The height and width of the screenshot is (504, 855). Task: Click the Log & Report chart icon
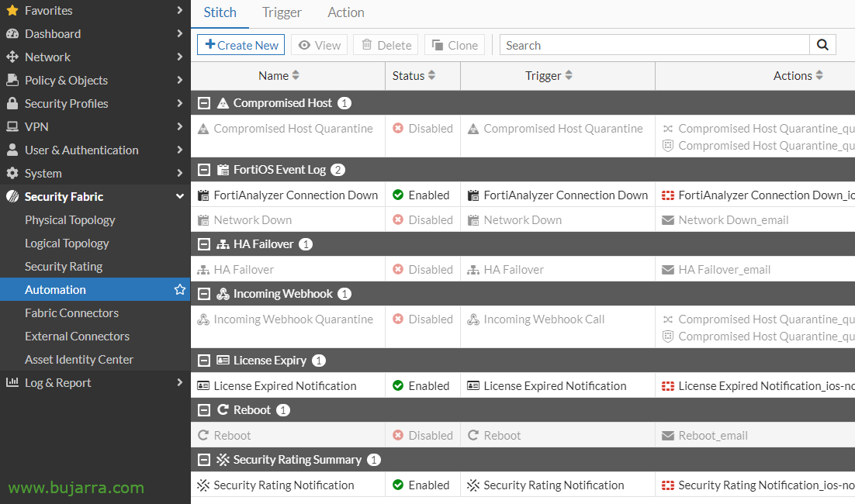tap(12, 382)
